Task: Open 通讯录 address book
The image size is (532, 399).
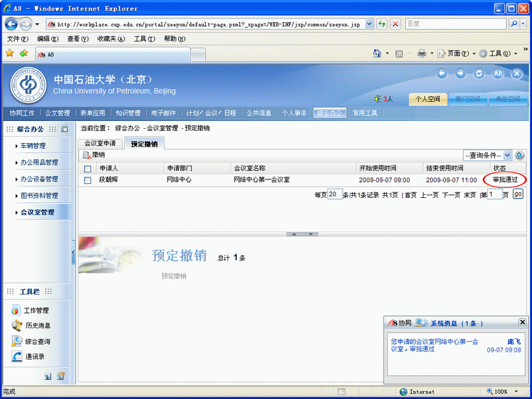Action: (35, 356)
